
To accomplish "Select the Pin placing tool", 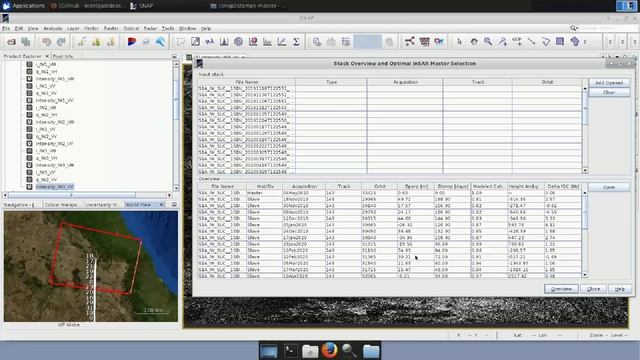I will (x=502, y=42).
